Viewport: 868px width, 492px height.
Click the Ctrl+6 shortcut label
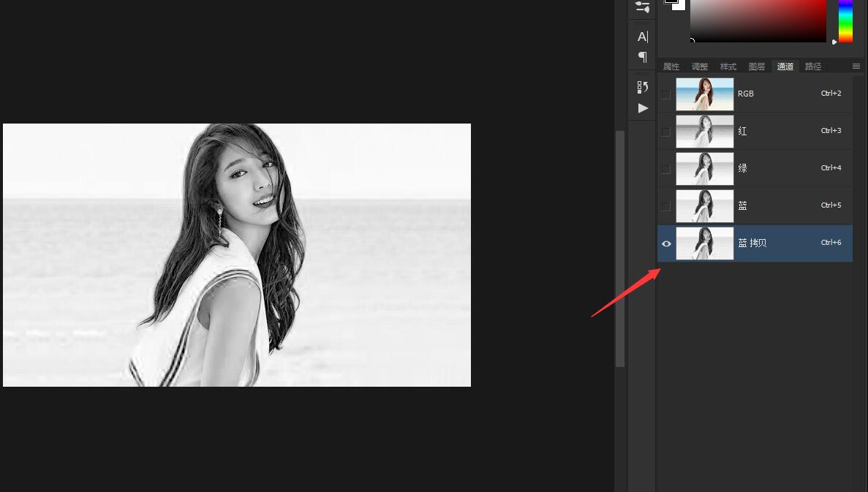pos(831,243)
